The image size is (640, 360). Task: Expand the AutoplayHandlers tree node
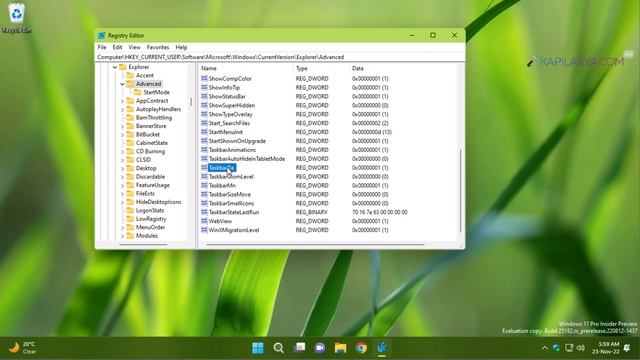click(122, 109)
